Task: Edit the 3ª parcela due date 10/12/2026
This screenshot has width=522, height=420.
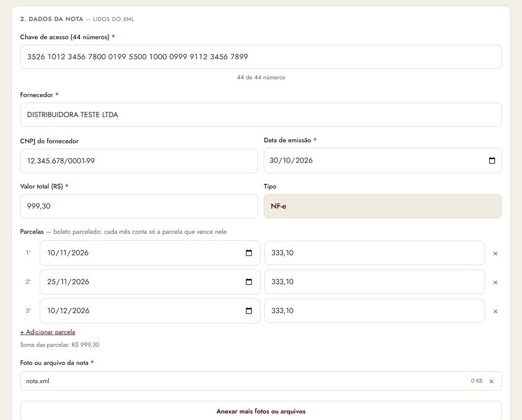Action: (150, 311)
